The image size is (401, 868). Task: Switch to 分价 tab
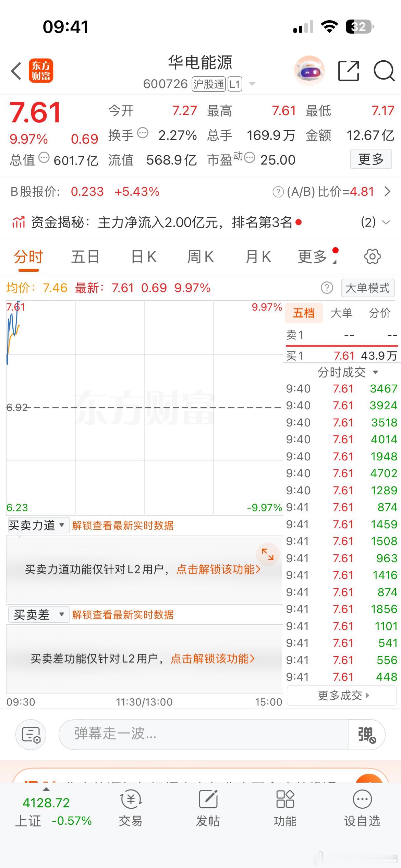(380, 313)
